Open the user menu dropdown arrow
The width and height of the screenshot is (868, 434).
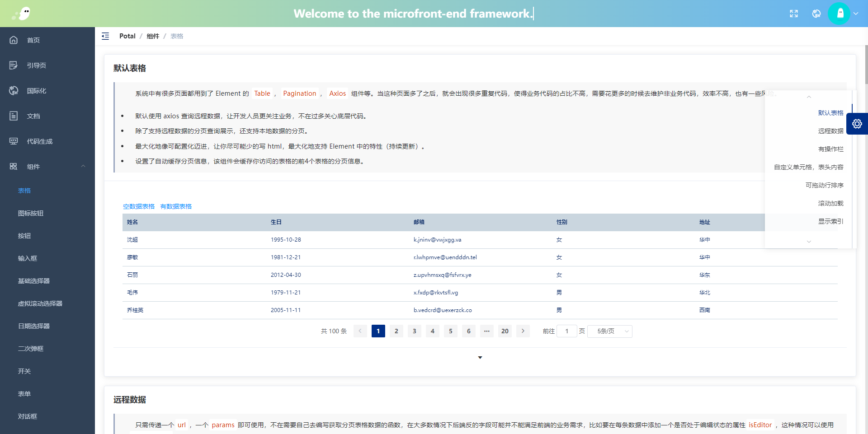[856, 14]
